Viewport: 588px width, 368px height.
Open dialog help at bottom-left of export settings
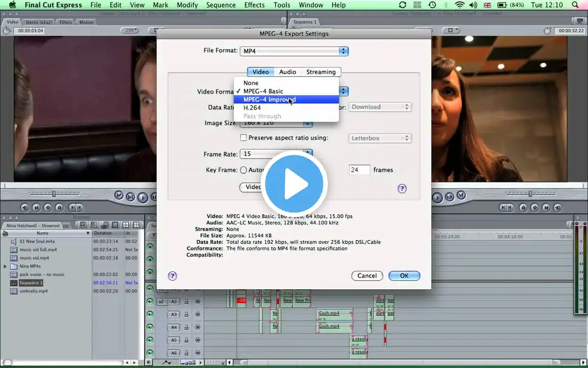[172, 276]
